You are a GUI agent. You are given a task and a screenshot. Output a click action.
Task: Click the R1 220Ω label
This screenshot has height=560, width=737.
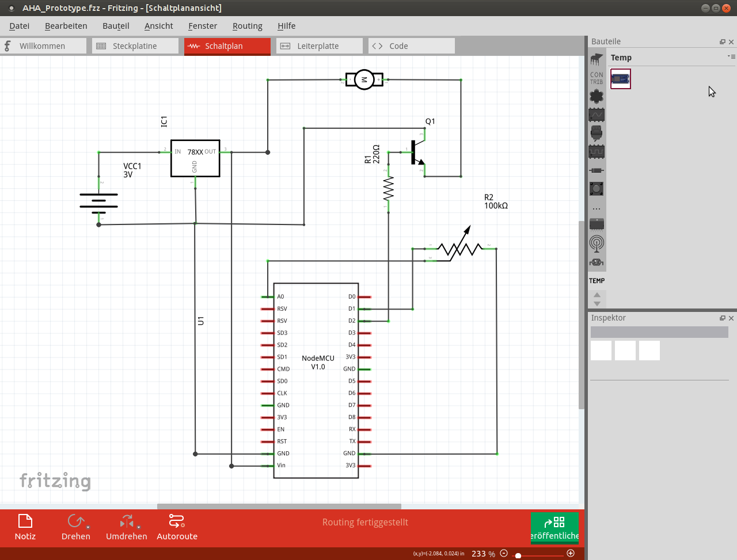pyautogui.click(x=372, y=154)
